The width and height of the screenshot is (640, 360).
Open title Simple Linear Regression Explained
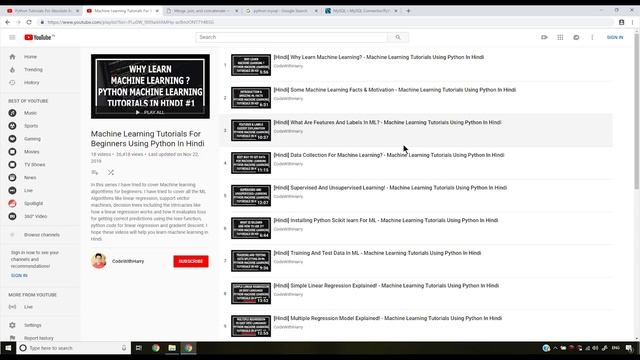click(386, 286)
